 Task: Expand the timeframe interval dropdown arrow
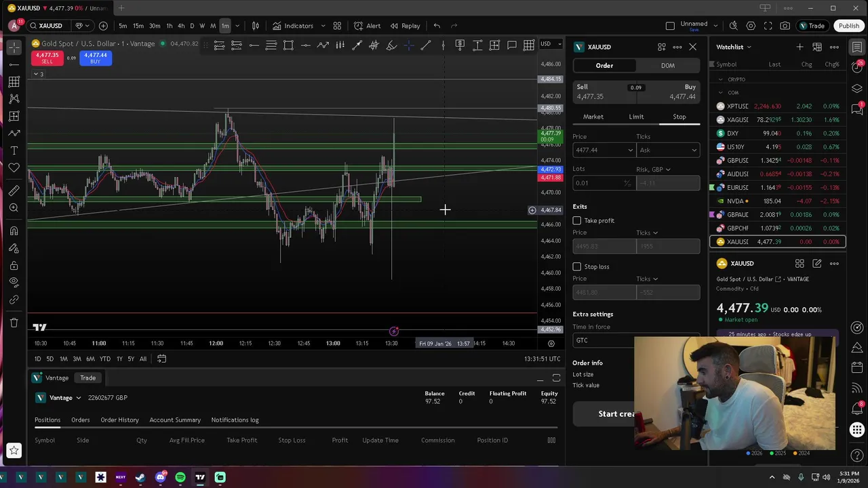pos(237,26)
